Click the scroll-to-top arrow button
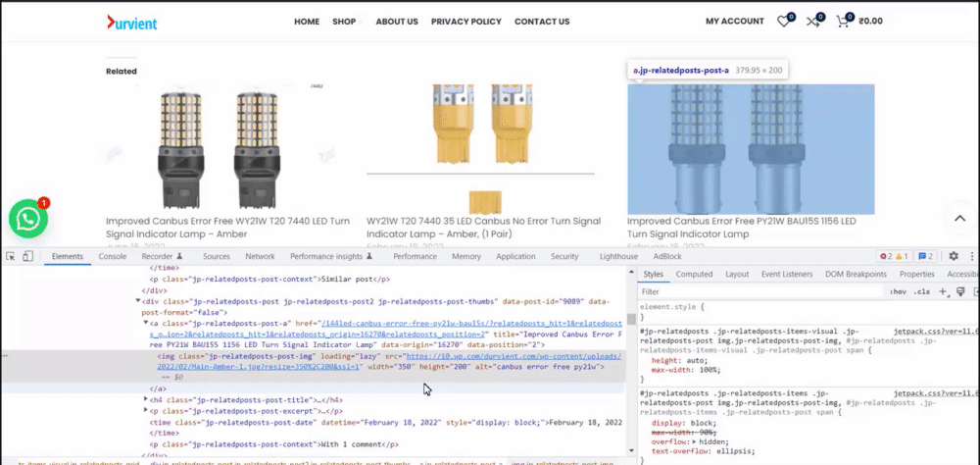This screenshot has width=980, height=465. tap(960, 219)
